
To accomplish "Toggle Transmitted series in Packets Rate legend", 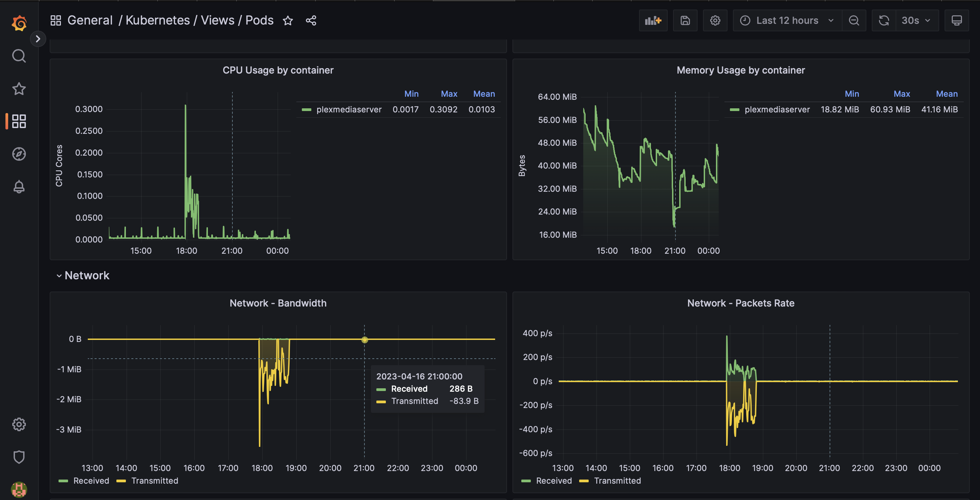I will 617,481.
